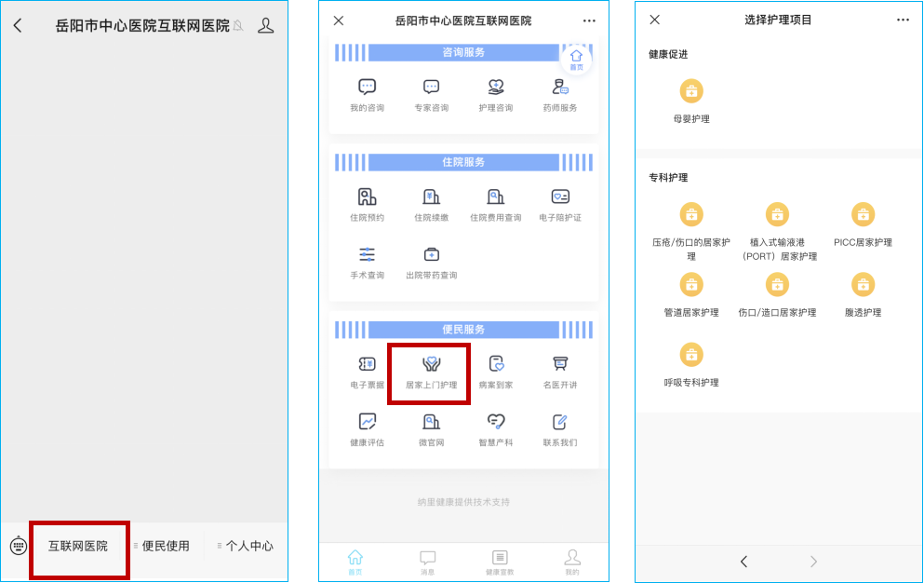
Task: Open 微官网 micro website
Action: coord(432,430)
